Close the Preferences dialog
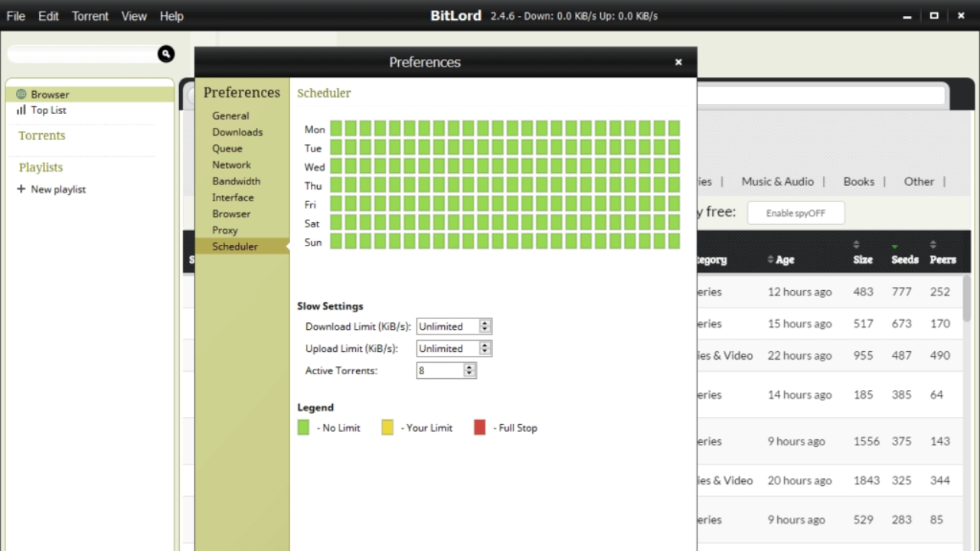Image resolution: width=980 pixels, height=551 pixels. pos(678,62)
